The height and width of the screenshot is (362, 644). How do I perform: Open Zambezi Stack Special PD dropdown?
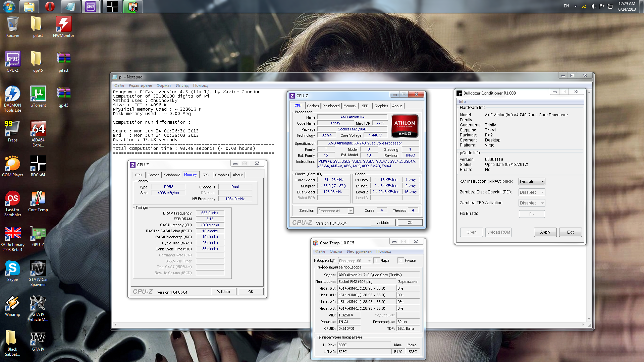pos(532,192)
